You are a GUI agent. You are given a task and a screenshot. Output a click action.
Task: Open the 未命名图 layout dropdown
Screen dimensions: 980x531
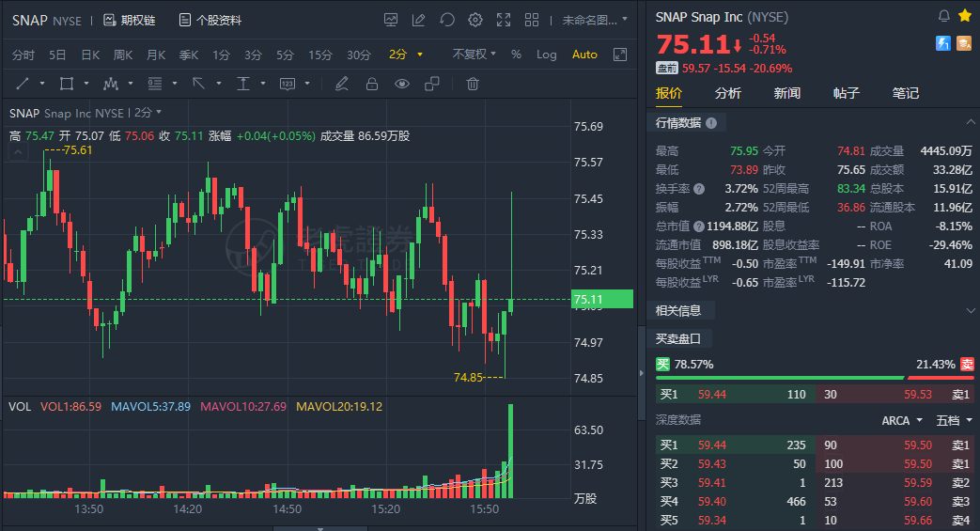pos(595,20)
